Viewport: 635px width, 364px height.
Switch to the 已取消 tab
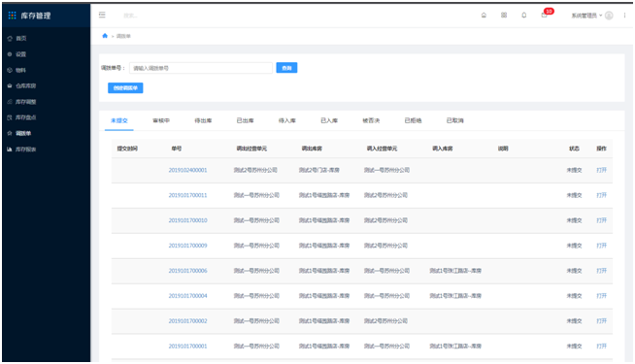tap(454, 120)
